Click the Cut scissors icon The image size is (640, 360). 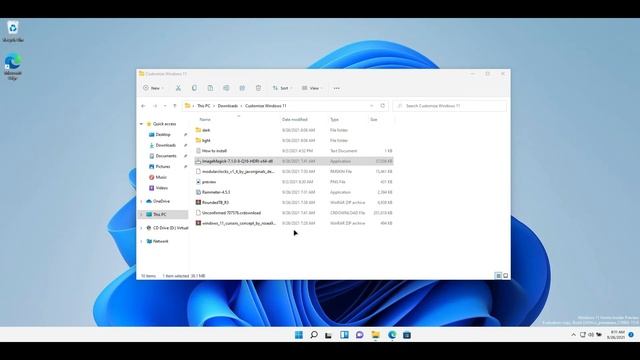(x=178, y=88)
